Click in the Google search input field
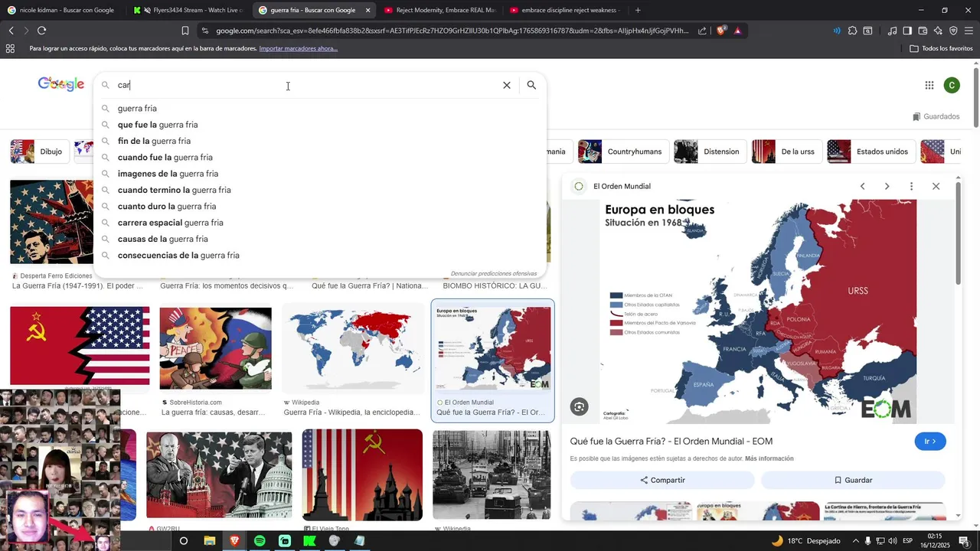Screen dimensions: 980x551 pyautogui.click(x=306, y=86)
